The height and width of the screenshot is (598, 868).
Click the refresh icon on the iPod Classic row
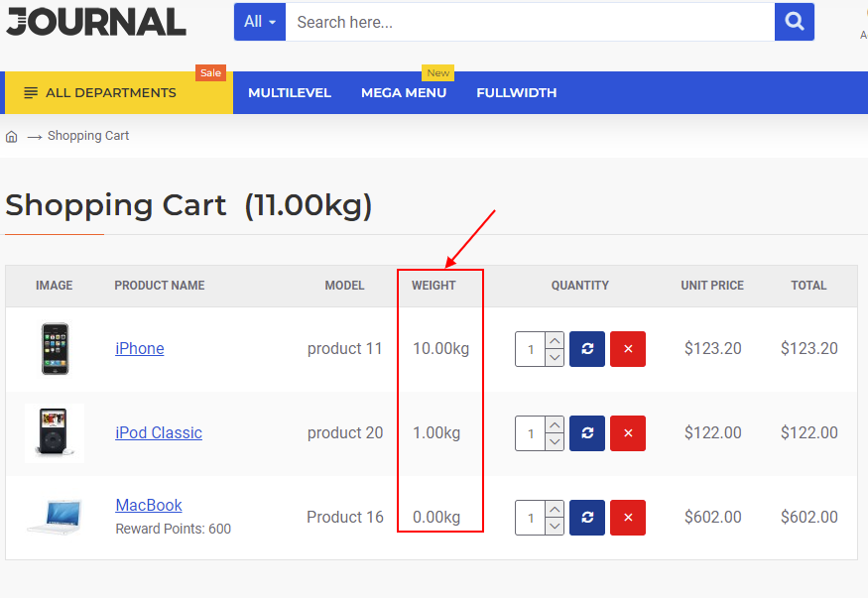tap(586, 433)
